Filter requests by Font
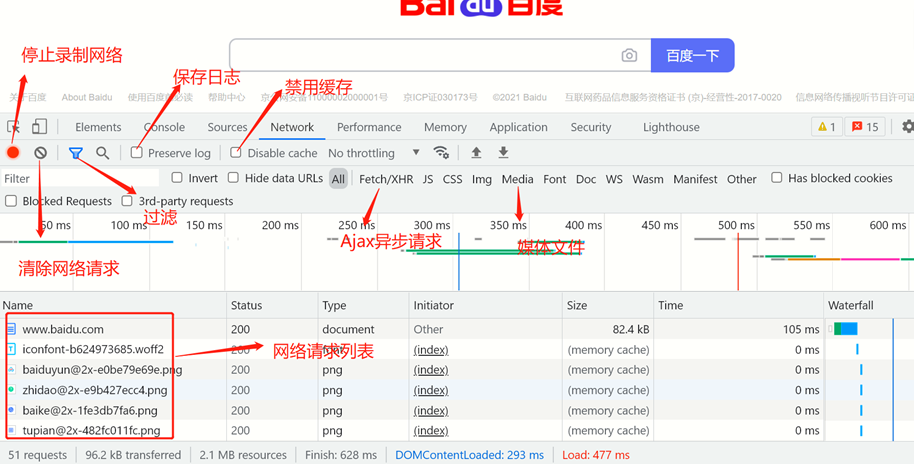This screenshot has height=464, width=914. (x=554, y=179)
